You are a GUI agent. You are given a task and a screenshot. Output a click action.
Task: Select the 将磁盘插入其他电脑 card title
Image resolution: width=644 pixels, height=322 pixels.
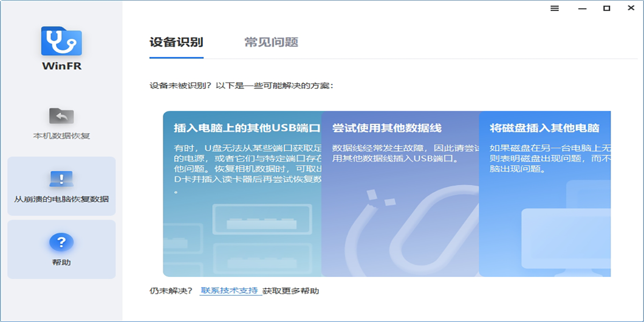click(x=544, y=128)
